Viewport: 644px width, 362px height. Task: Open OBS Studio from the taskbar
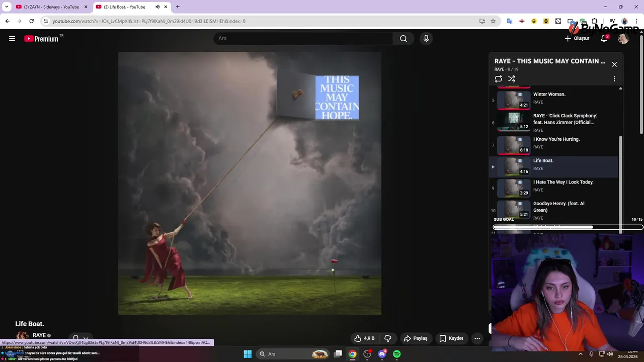[367, 354]
